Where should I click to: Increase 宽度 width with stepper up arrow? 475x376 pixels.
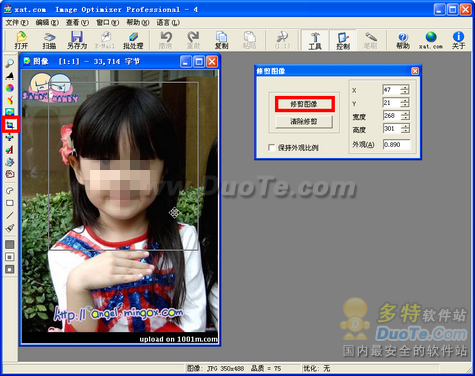[x=405, y=113]
